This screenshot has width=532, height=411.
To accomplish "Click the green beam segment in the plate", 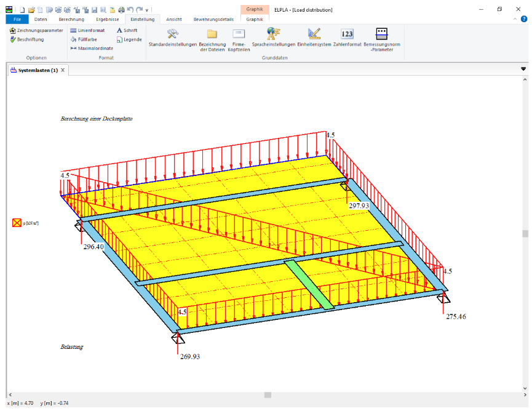I will pyautogui.click(x=309, y=285).
